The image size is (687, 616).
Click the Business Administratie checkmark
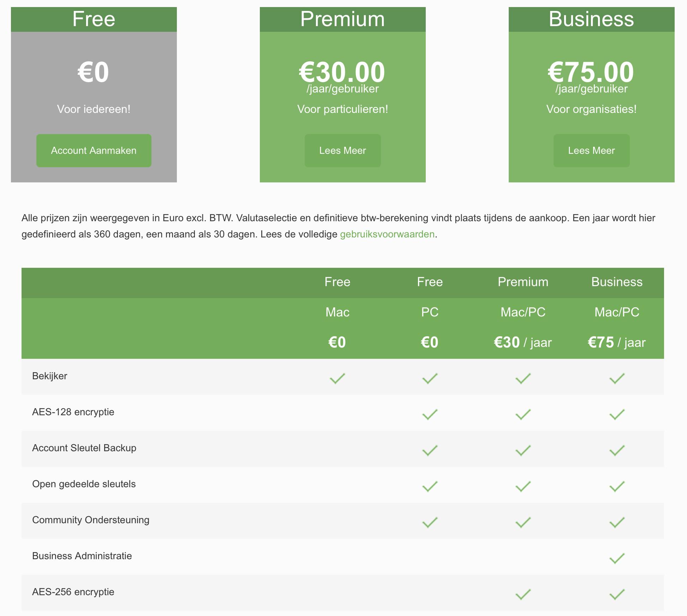617,558
